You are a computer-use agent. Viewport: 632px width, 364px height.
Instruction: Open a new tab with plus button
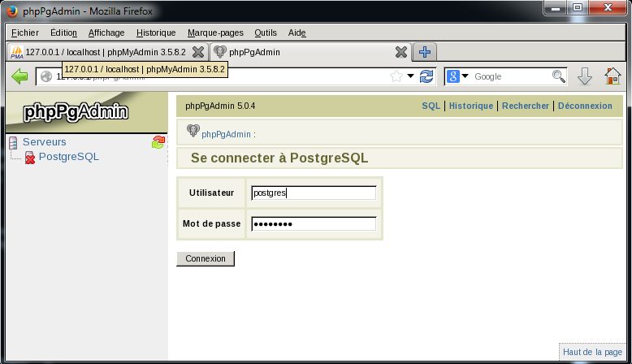pos(424,52)
